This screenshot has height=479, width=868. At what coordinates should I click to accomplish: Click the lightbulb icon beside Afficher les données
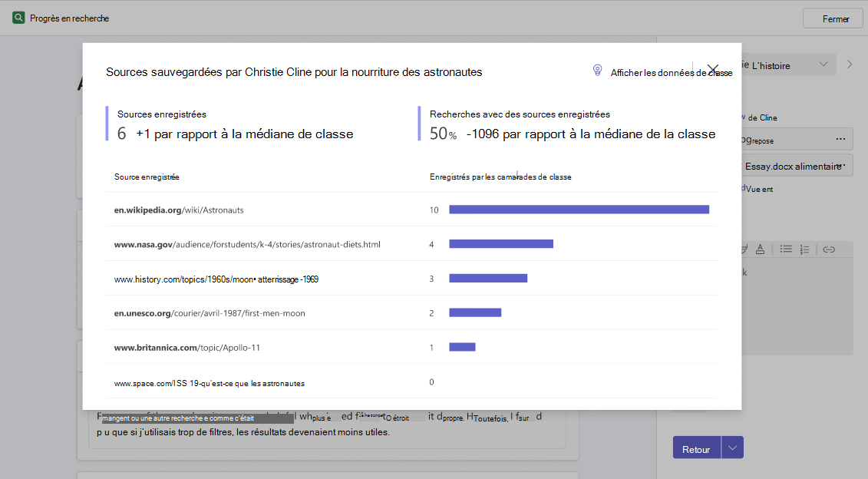pos(597,71)
